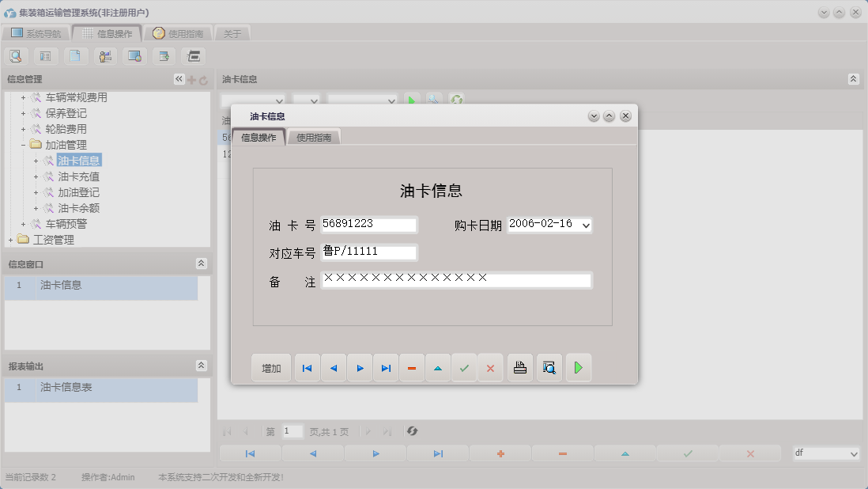Collapse the 报表输出 panel

[202, 366]
